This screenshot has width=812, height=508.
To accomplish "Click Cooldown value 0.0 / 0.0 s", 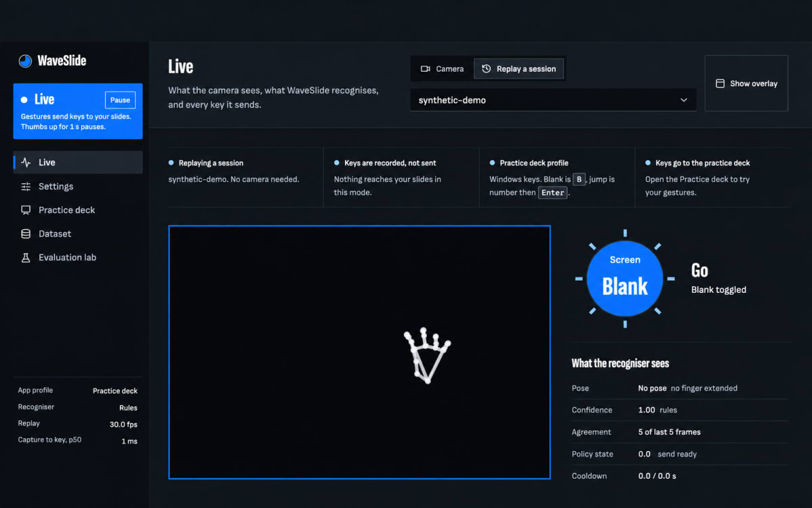I will coord(657,476).
